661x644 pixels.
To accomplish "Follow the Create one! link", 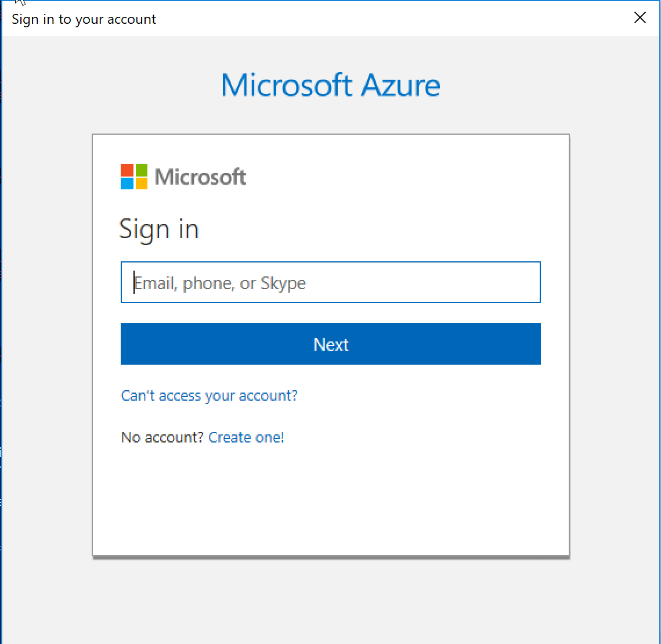I will pos(246,437).
